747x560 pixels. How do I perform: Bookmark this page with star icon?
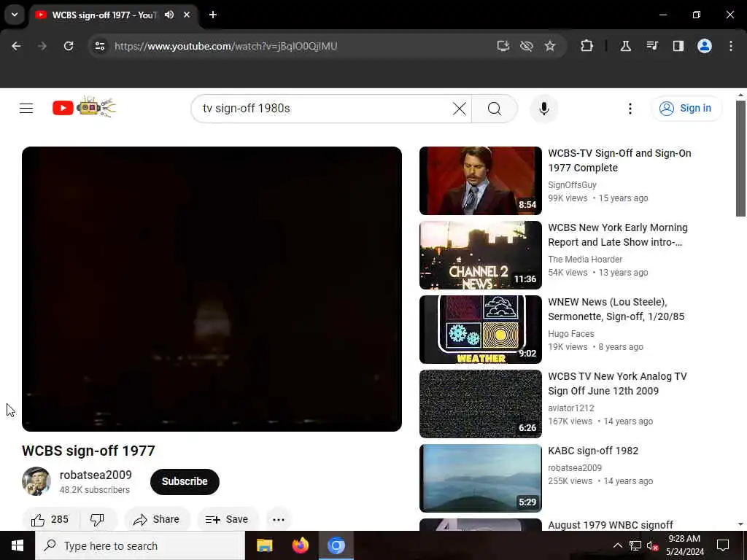click(x=550, y=46)
